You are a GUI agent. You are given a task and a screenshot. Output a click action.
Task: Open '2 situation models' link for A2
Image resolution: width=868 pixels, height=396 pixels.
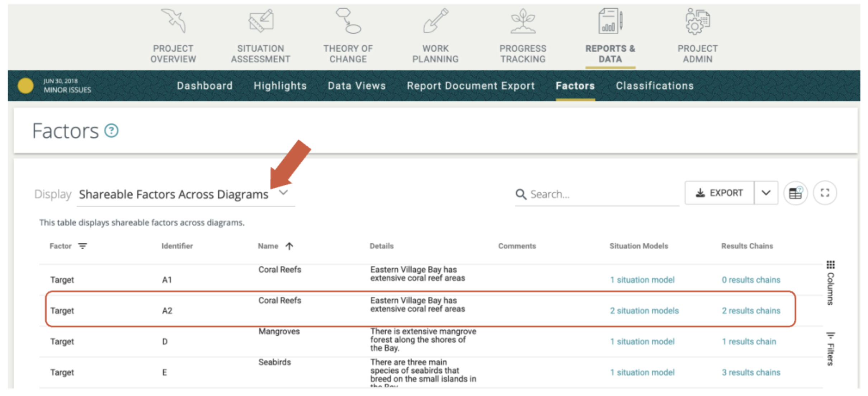pos(644,311)
